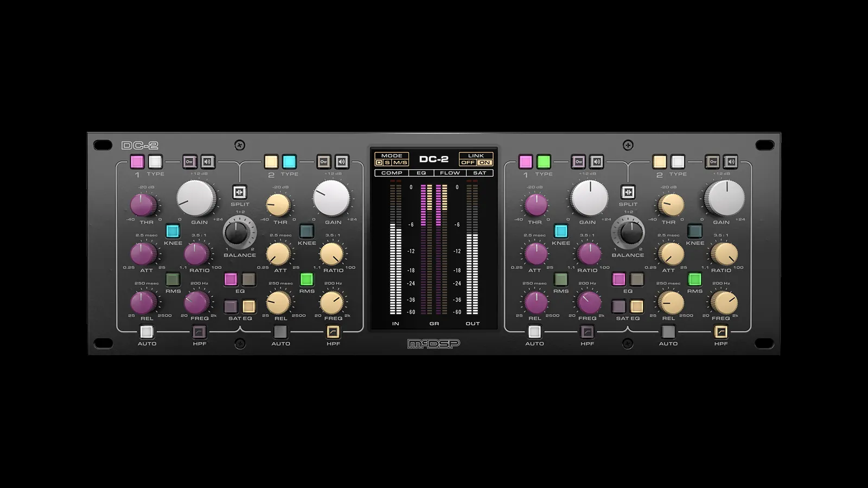
Task: Enable the sidechain key icon for left unit compressor 2
Action: [x=324, y=162]
